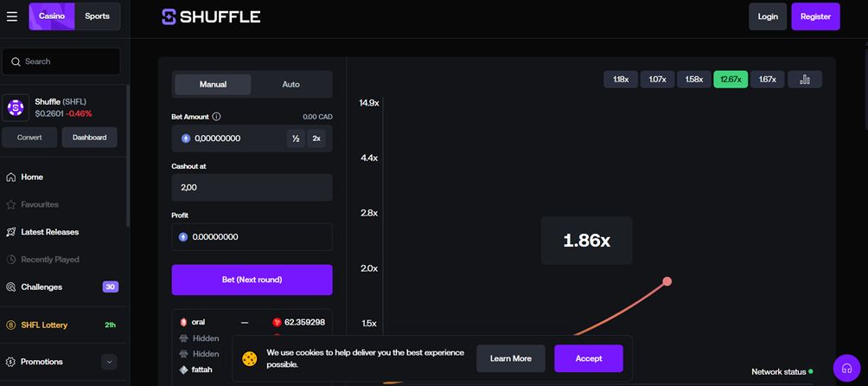868x386 pixels.
Task: Go to Home in the sidebar
Action: click(x=32, y=177)
